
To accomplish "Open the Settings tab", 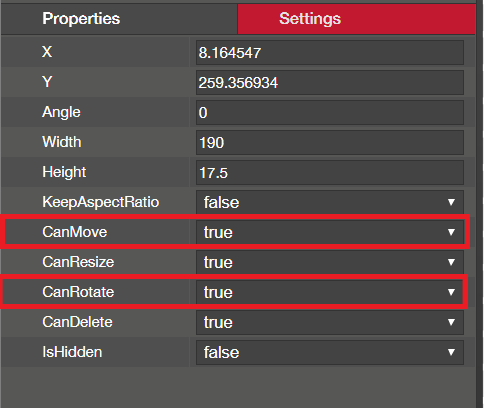I will (x=356, y=19).
